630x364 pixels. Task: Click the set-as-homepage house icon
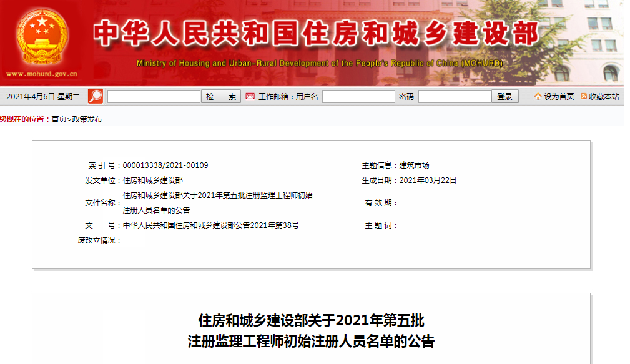538,96
